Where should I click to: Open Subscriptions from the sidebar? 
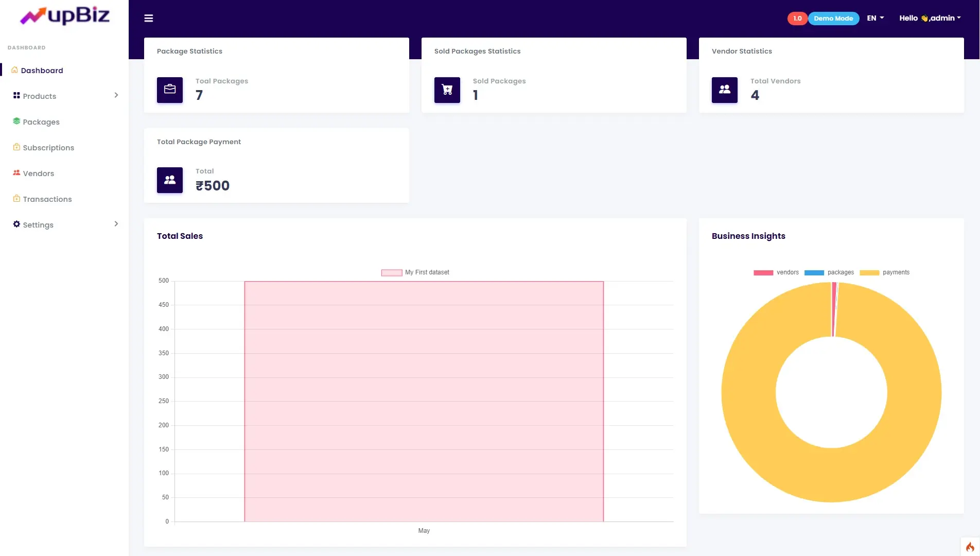[x=48, y=148]
